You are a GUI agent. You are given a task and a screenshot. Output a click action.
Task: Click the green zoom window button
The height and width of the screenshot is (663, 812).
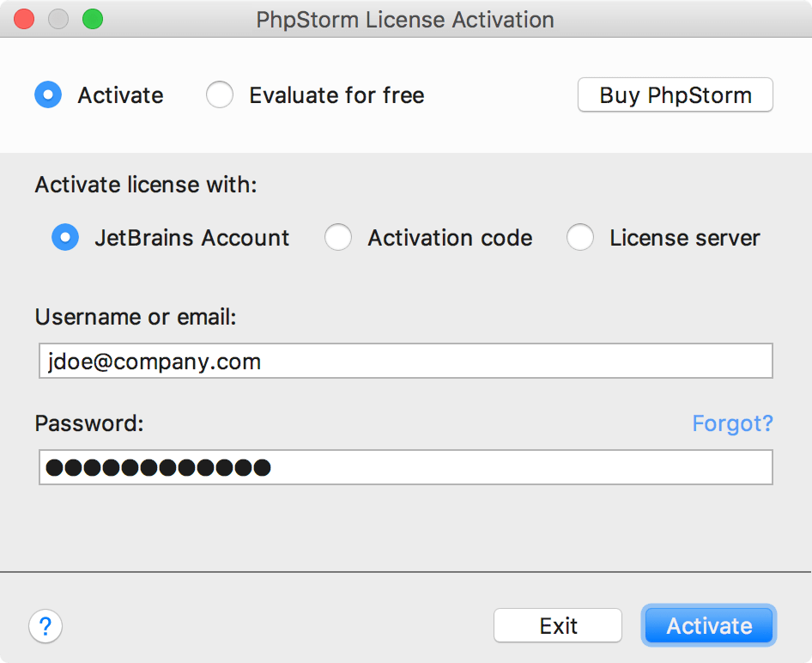tap(92, 19)
